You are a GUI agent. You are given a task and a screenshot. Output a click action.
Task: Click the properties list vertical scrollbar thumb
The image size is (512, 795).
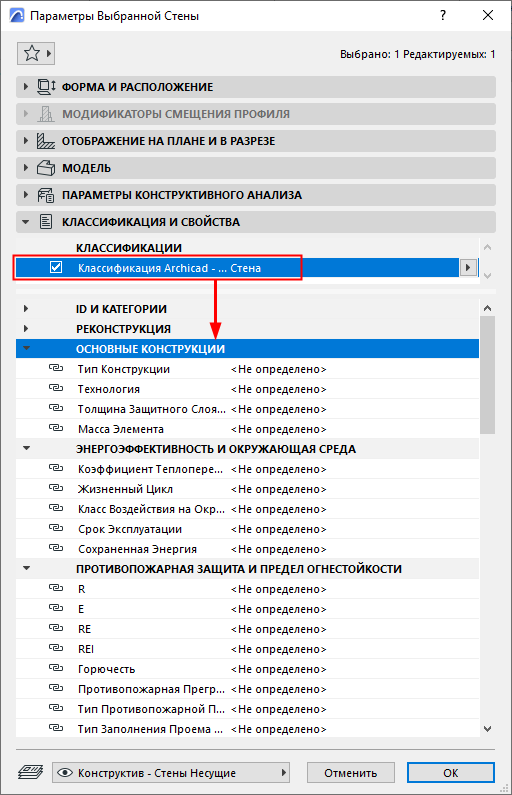tap(487, 375)
